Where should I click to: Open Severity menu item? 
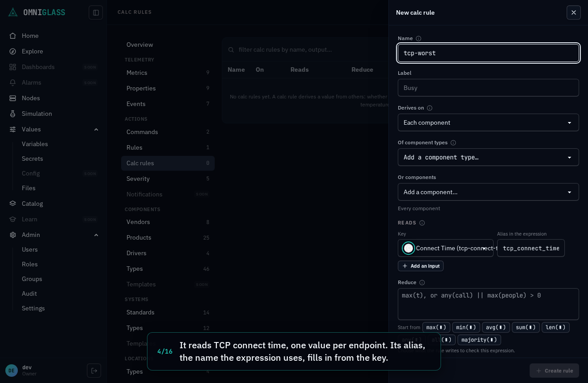pos(168,179)
